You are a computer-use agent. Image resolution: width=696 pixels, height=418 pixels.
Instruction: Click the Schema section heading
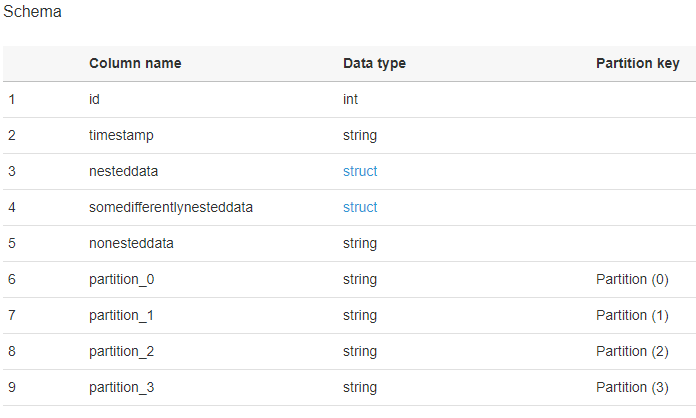(32, 12)
